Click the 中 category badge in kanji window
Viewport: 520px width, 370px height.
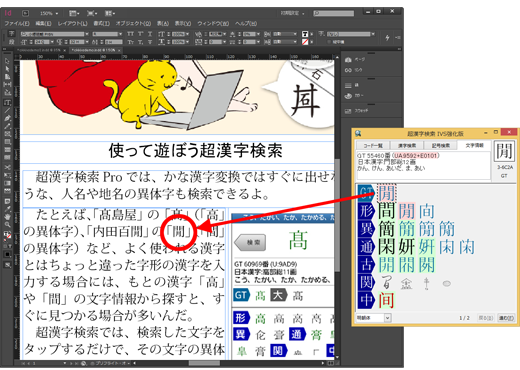pos(366,300)
